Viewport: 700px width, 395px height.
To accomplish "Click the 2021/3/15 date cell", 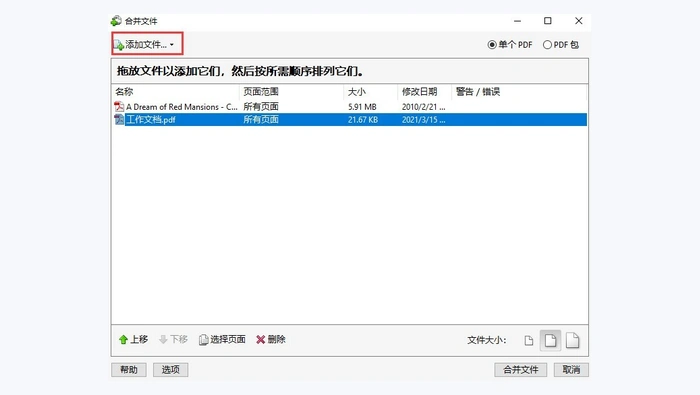I will pyautogui.click(x=423, y=120).
